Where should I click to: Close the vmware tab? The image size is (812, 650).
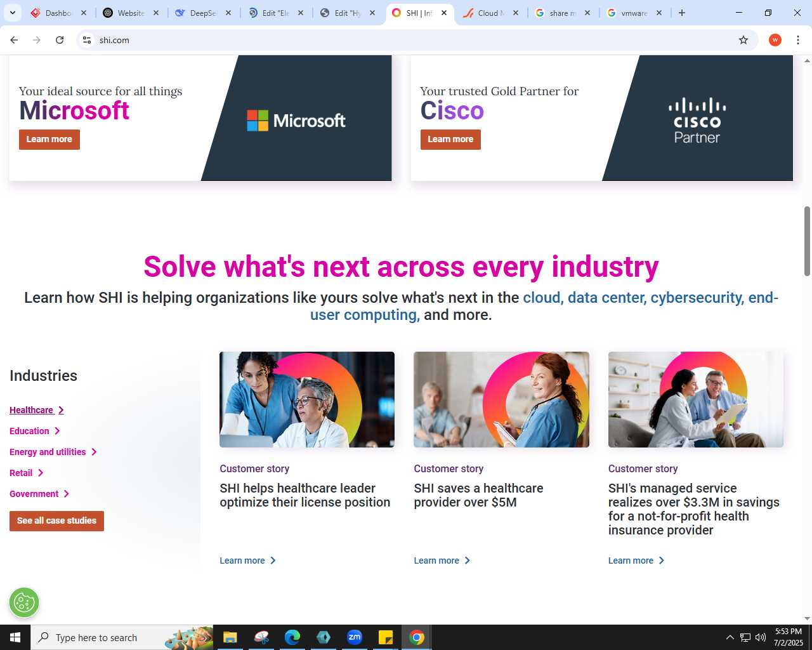[x=659, y=13]
